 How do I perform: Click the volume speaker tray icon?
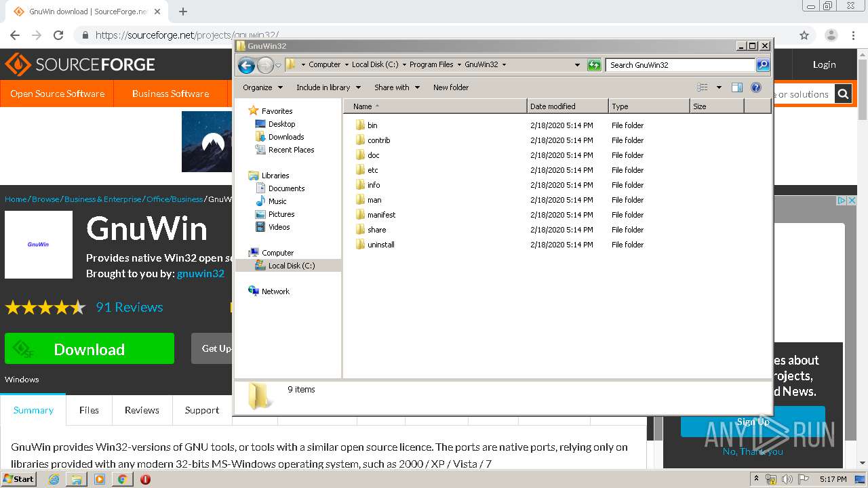tap(787, 479)
